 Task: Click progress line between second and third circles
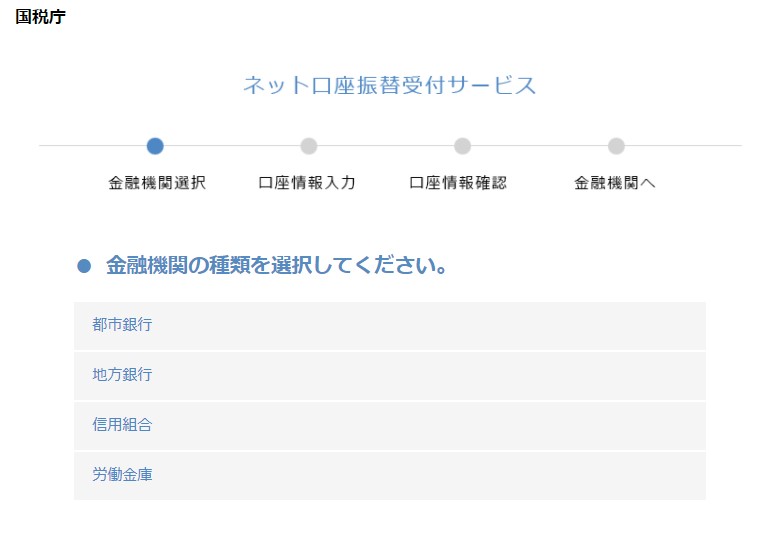385,146
